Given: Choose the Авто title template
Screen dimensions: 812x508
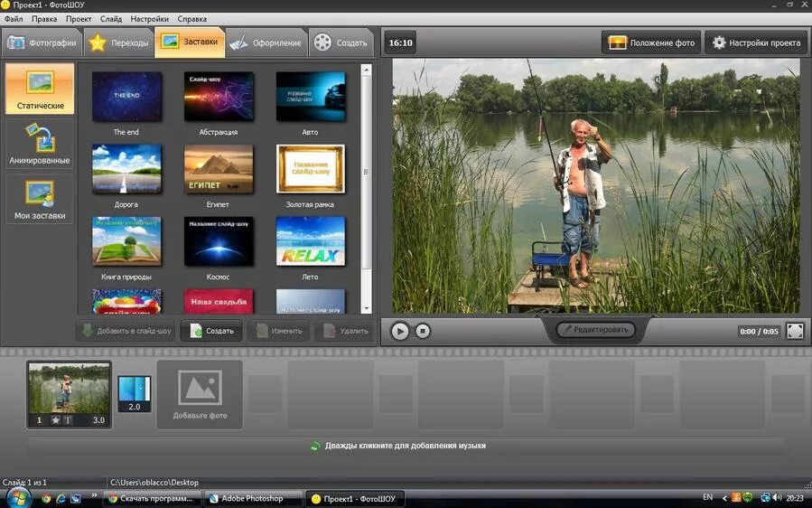Looking at the screenshot, I should point(310,97).
